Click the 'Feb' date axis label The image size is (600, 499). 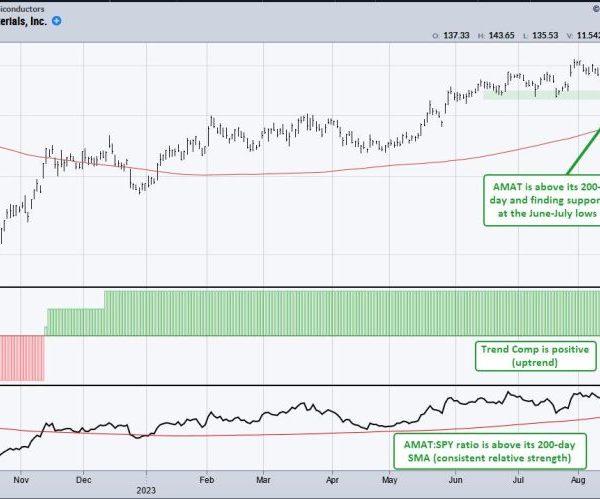click(207, 480)
